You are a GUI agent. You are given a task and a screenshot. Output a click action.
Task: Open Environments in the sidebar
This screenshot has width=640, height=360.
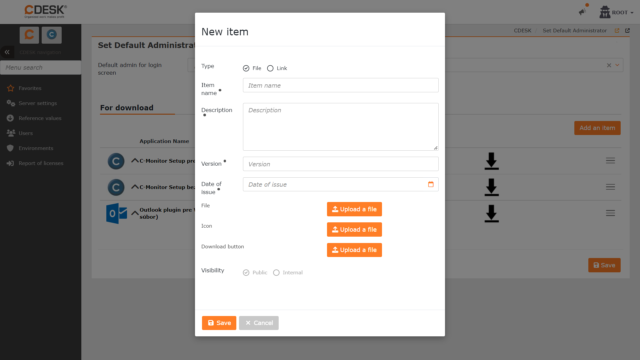point(36,148)
